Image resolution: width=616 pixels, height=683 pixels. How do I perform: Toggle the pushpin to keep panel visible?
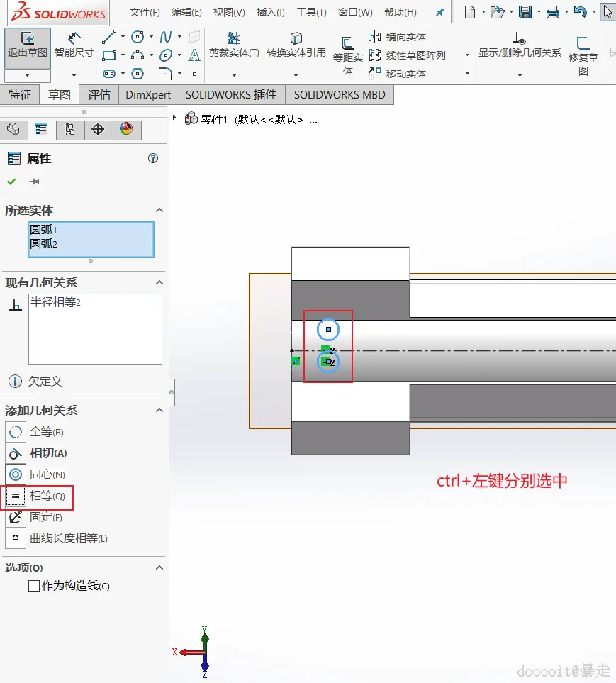click(x=35, y=182)
